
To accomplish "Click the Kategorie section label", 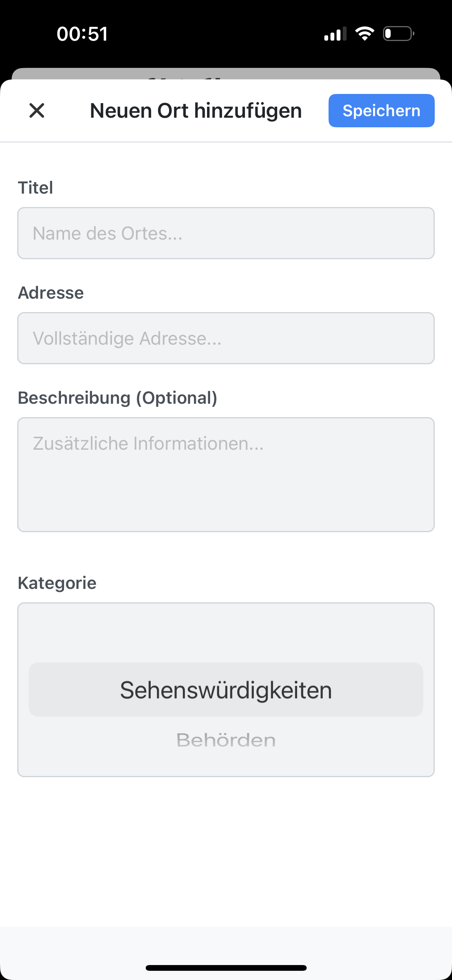I will (57, 583).
